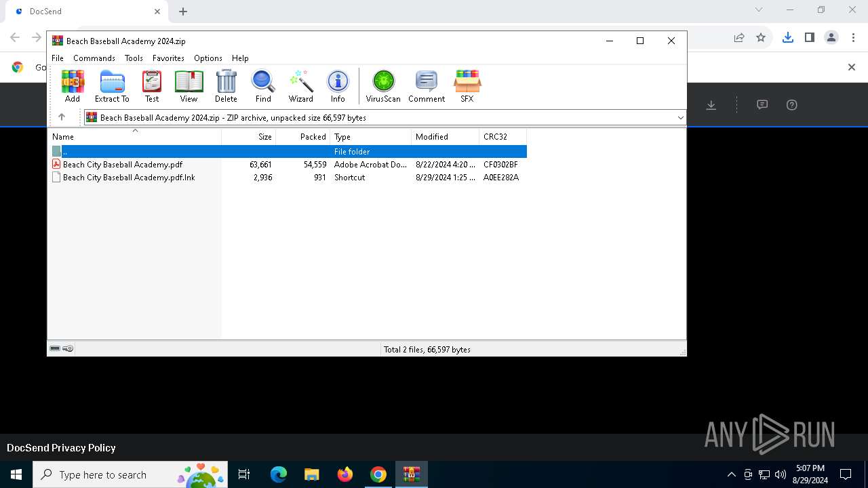The width and height of the screenshot is (868, 488).
Task: Sort by the Modified column header
Action: click(x=445, y=137)
